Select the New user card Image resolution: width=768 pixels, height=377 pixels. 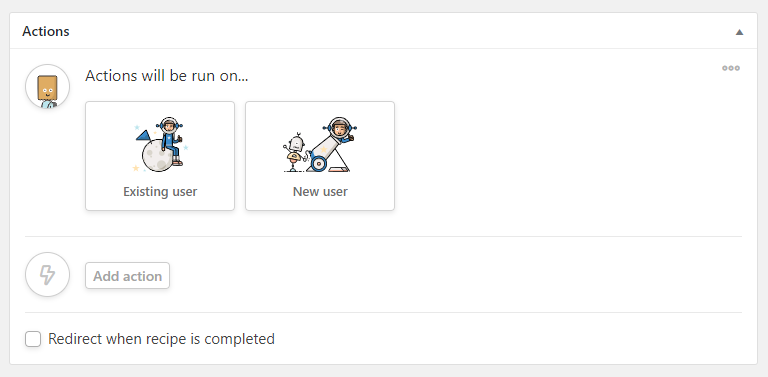click(320, 156)
